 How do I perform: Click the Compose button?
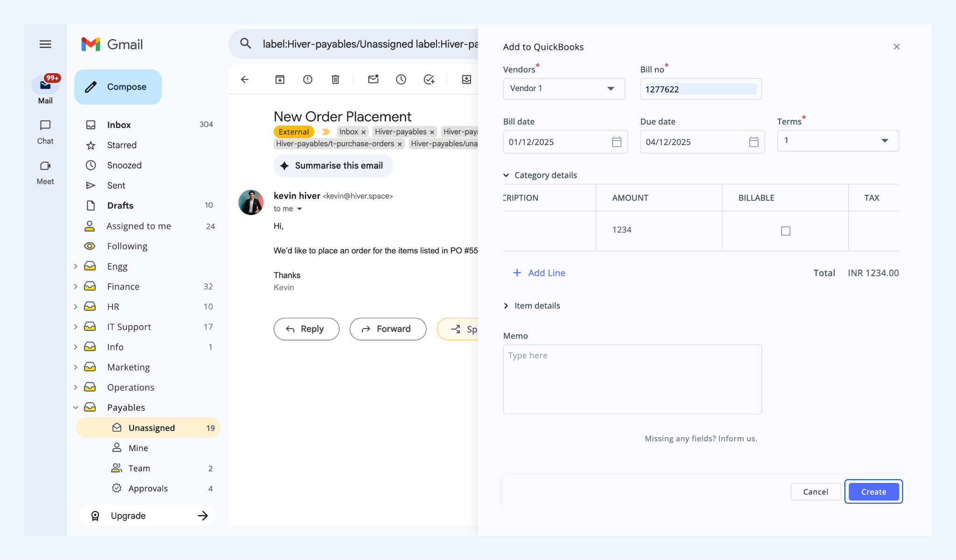(x=118, y=87)
